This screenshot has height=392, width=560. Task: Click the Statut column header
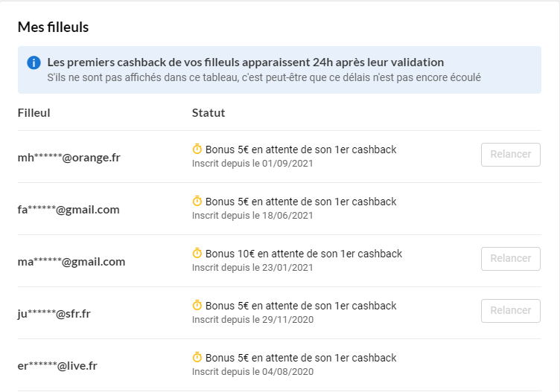209,113
